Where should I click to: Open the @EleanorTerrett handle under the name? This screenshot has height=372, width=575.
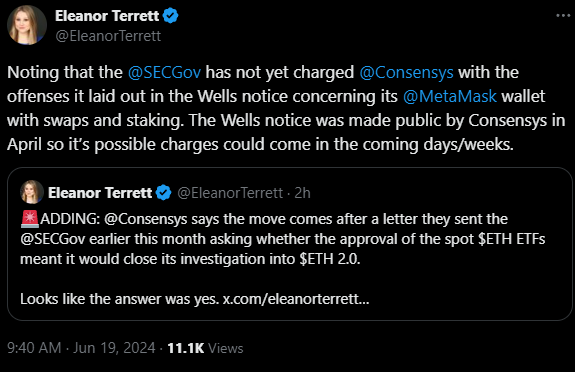(108, 36)
